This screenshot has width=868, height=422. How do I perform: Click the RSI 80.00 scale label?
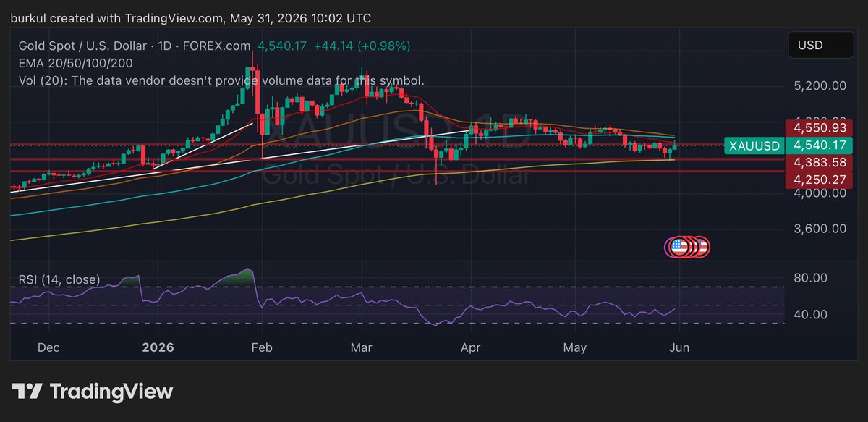coord(810,278)
